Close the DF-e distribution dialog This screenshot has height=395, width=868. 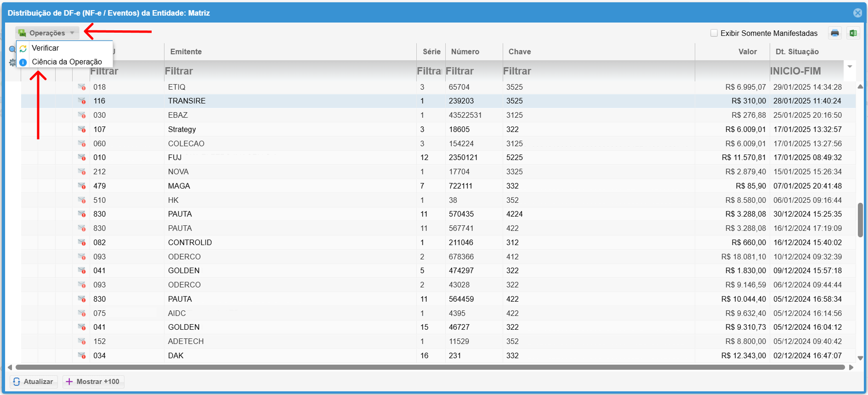(x=857, y=13)
